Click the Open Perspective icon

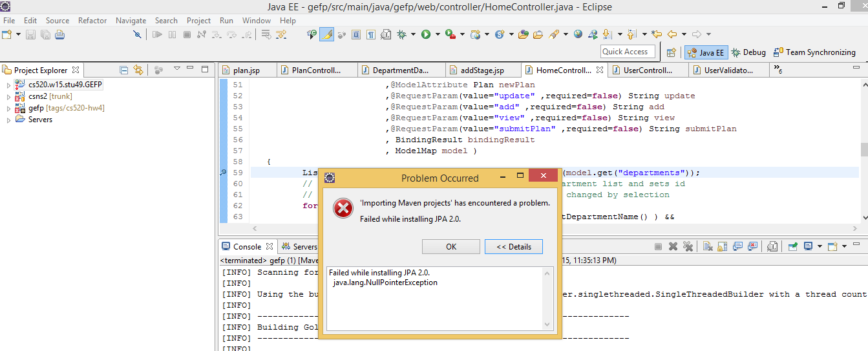671,52
